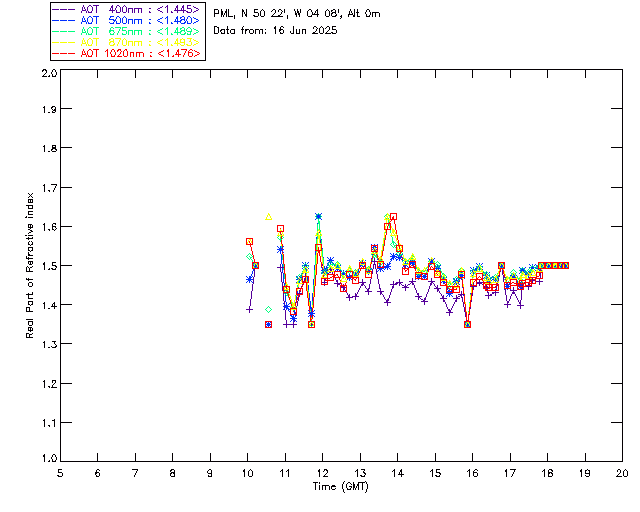Select the AOT 1020nm legend entry

click(126, 53)
